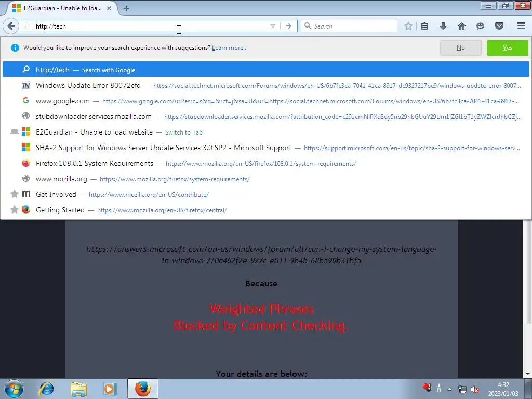The image size is (532, 399).
Task: Click Yes to enable search suggestions
Action: pyautogui.click(x=507, y=48)
